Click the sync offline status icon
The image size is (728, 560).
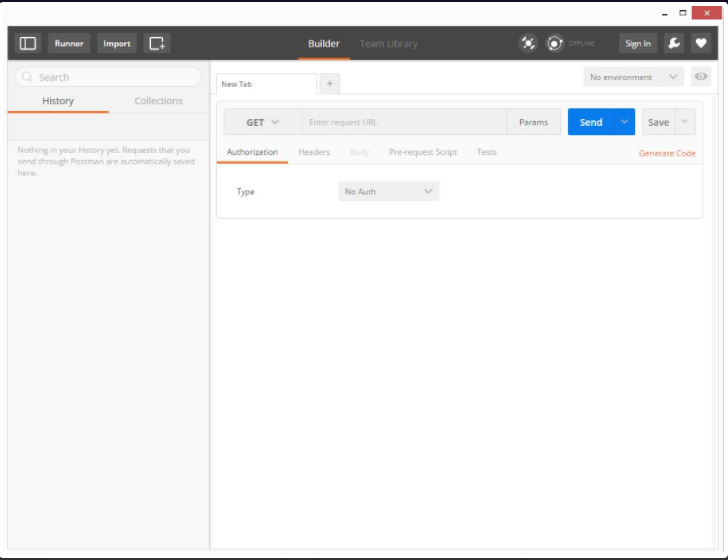tap(555, 43)
